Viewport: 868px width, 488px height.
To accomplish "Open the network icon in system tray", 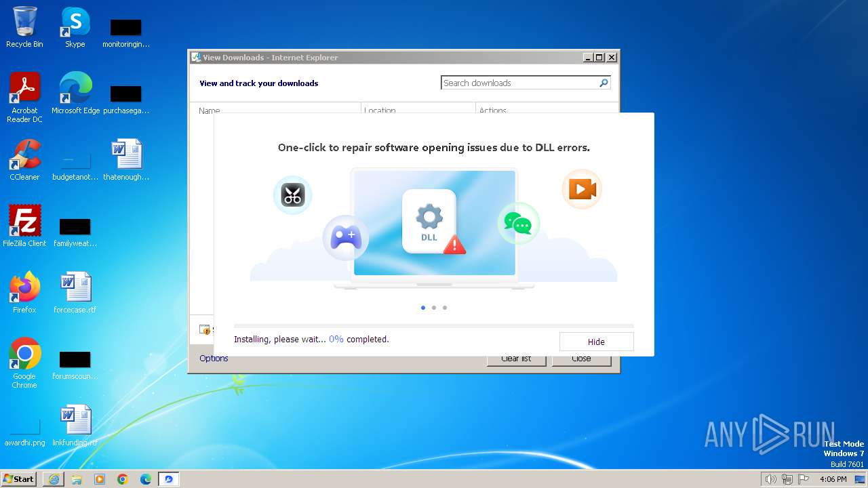I will tap(787, 479).
